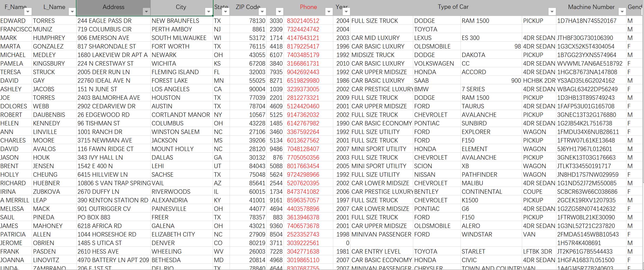644x270 pixels.
Task: Click the last name MUNIZ
Action: pos(54,29)
